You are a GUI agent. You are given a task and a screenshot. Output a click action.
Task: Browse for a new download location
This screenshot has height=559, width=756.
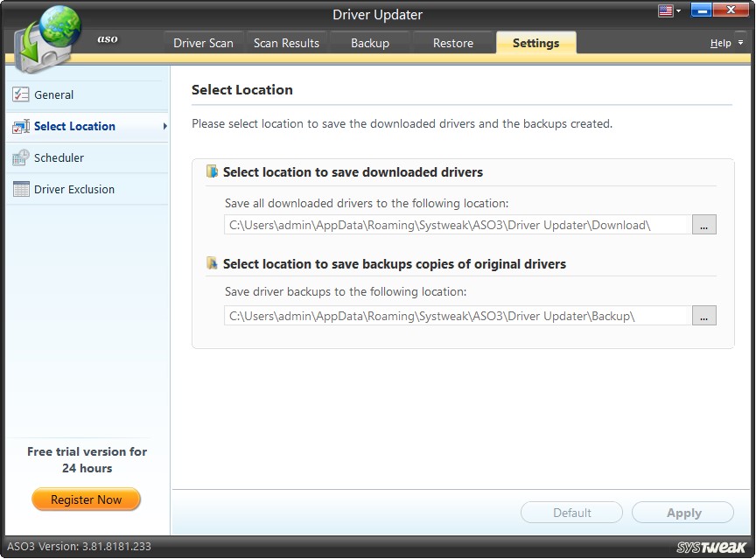[x=703, y=224]
